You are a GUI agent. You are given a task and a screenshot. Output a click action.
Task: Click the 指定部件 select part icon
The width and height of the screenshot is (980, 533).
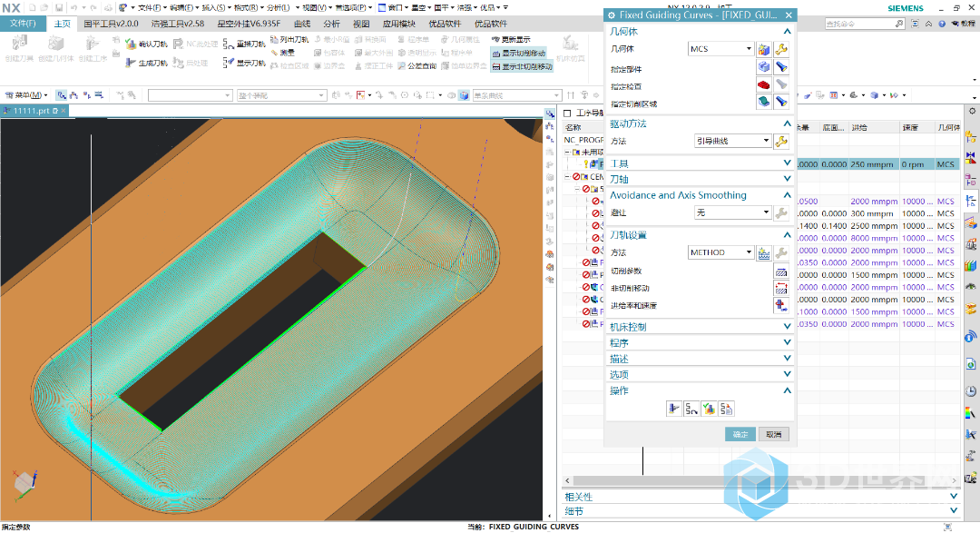[x=764, y=66]
